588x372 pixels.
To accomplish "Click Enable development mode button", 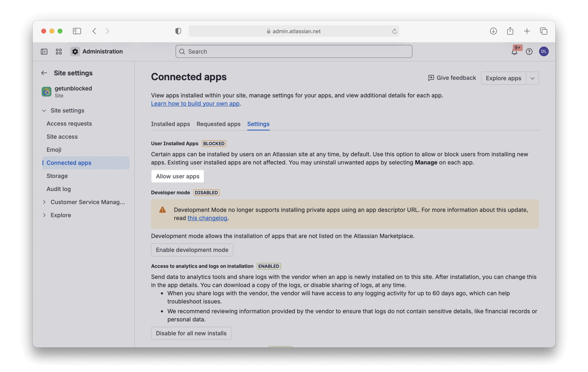I will [192, 250].
